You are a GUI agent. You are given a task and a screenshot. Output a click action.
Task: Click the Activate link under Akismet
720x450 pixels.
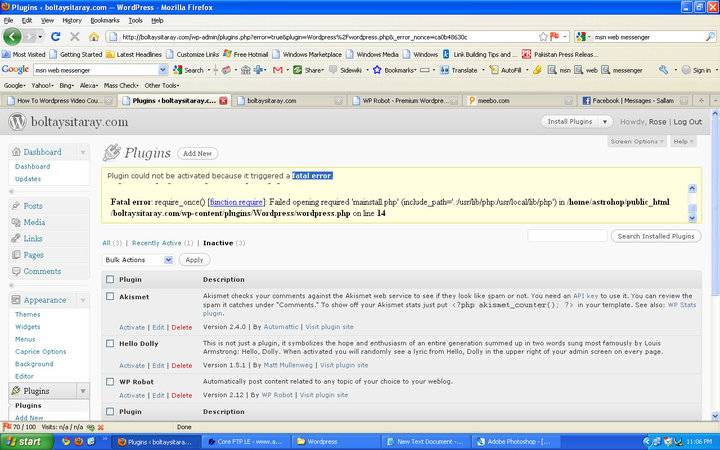point(131,327)
